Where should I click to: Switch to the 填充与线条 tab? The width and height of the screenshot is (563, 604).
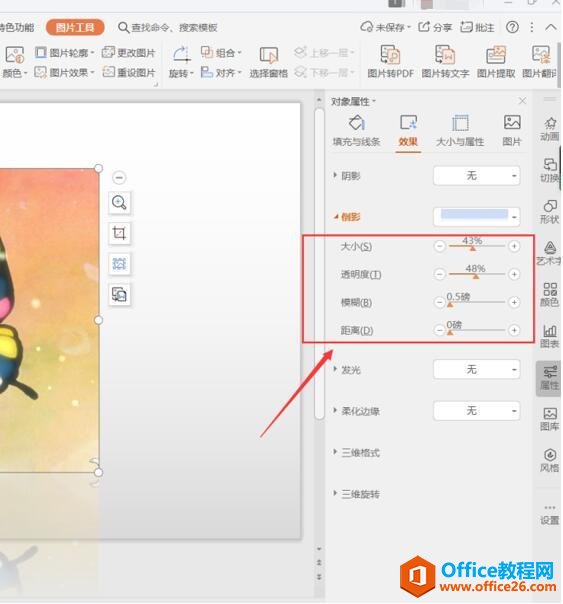pos(357,131)
